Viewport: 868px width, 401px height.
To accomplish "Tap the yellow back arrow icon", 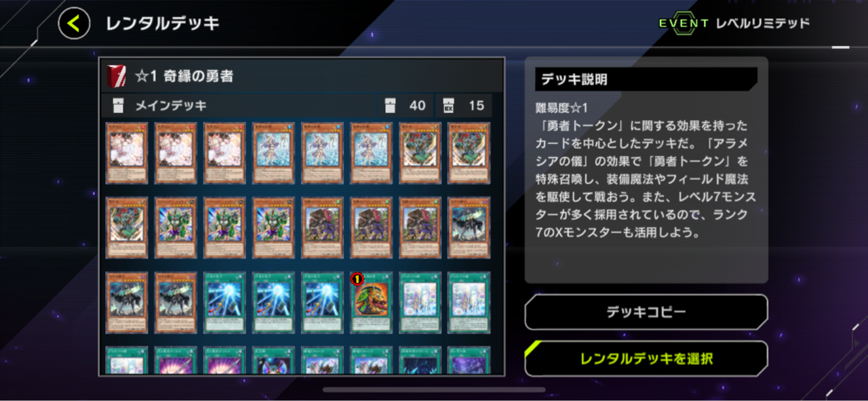I will click(74, 24).
